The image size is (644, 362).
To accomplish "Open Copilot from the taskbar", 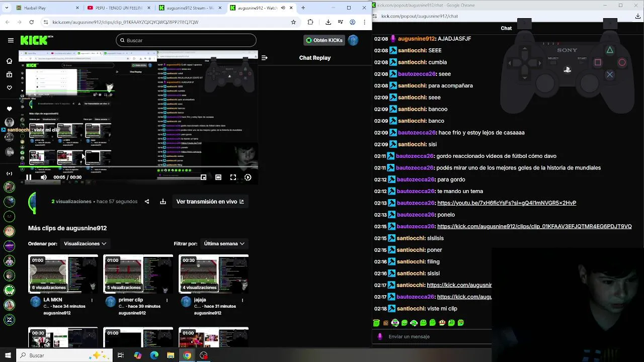I will pyautogui.click(x=137, y=355).
